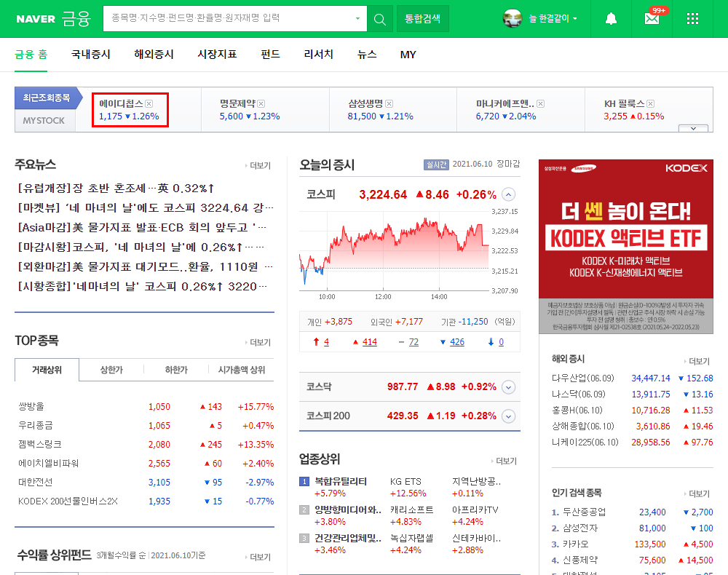
Task: Open the 국내증시 menu
Action: [x=90, y=55]
